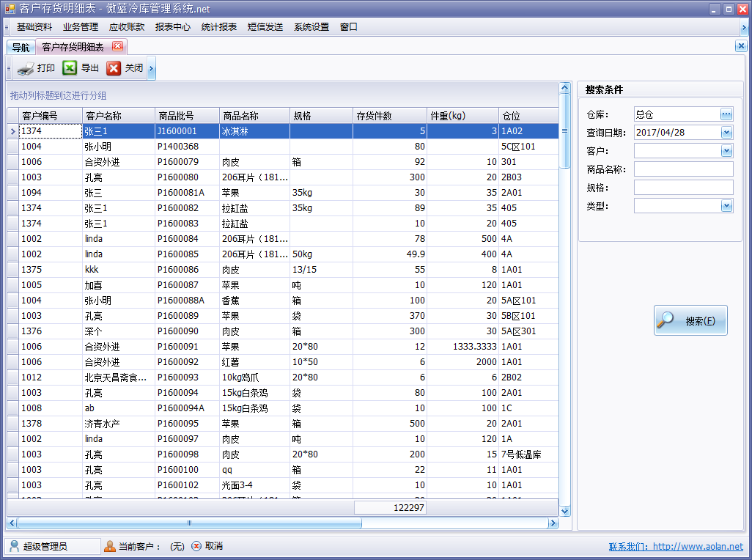Open the 报表中心 menu
This screenshot has height=560, width=752.
(x=173, y=27)
